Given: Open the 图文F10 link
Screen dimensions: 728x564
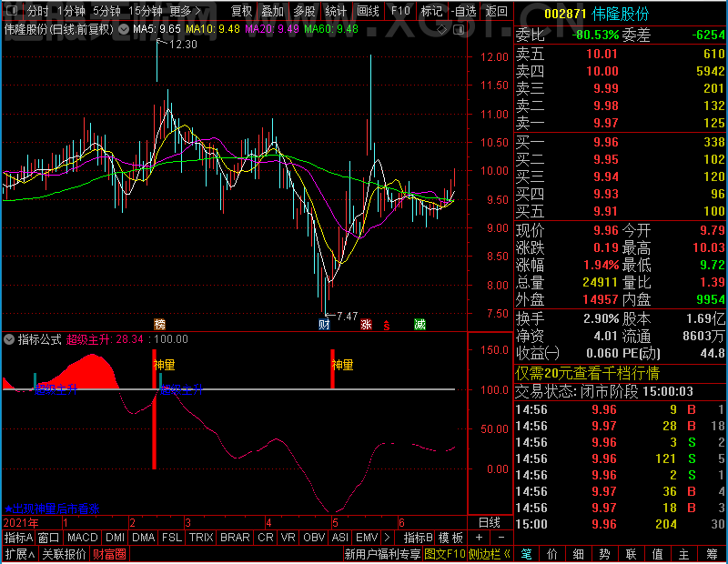Looking at the screenshot, I should (x=445, y=554).
